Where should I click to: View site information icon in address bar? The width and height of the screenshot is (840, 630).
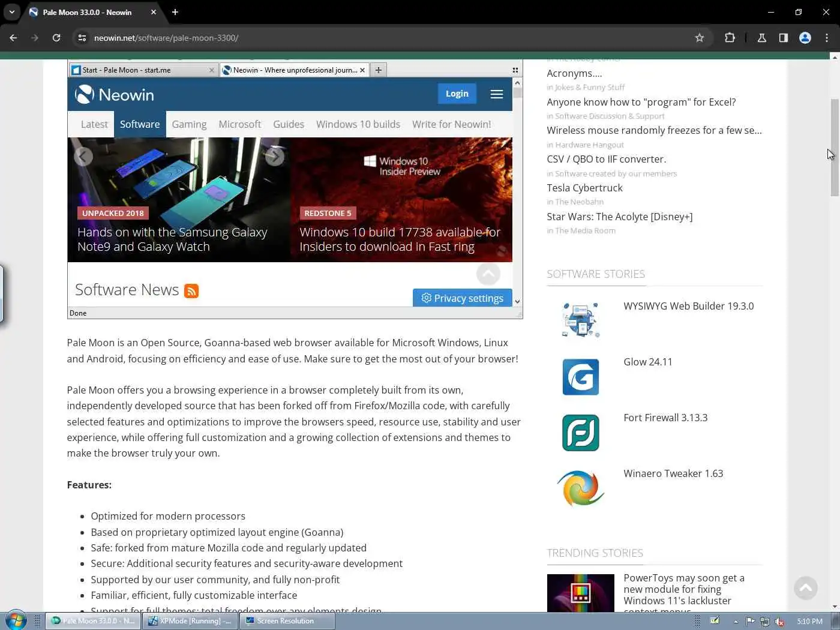pyautogui.click(x=82, y=38)
